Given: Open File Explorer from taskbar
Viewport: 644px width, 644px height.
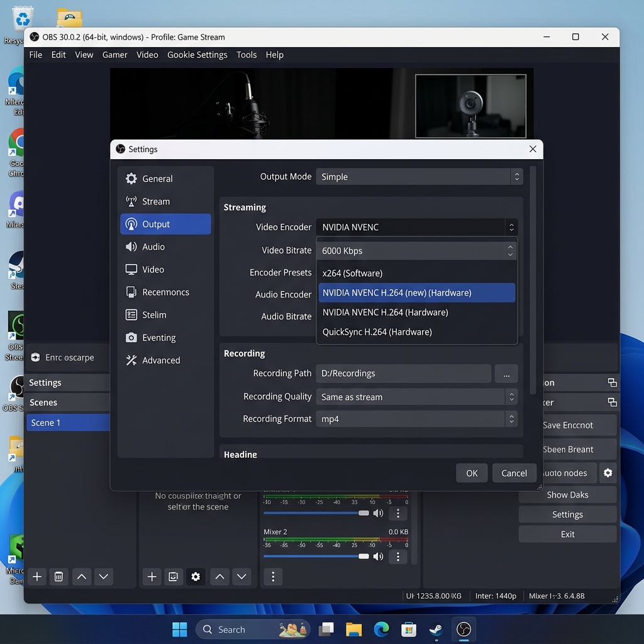Looking at the screenshot, I should click(353, 629).
